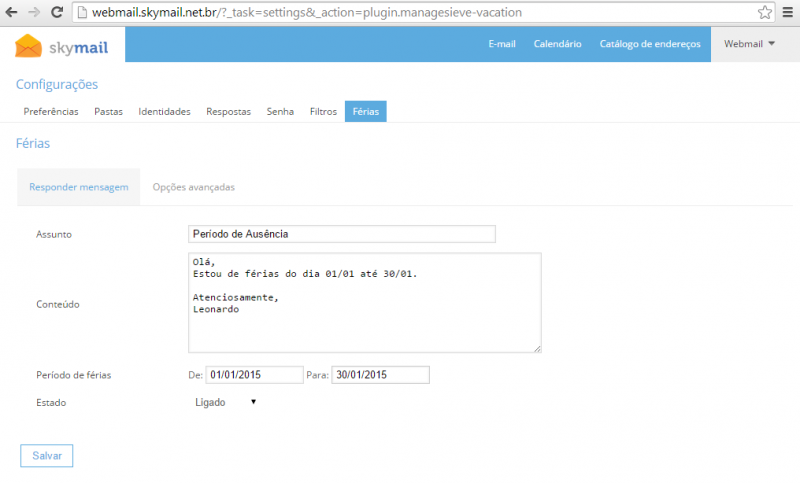Viewport: 800px width, 483px height.
Task: Click the Férias section heading
Action: coord(33,143)
